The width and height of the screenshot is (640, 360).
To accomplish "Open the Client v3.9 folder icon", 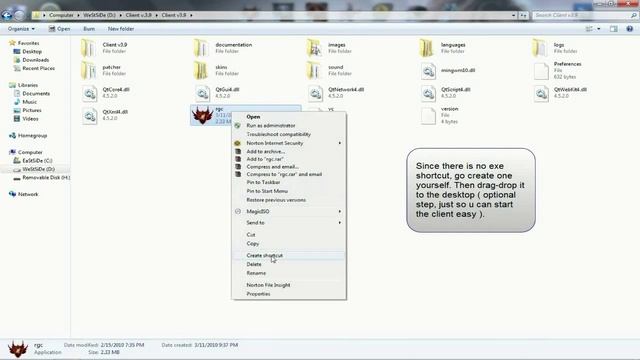I will 88,48.
